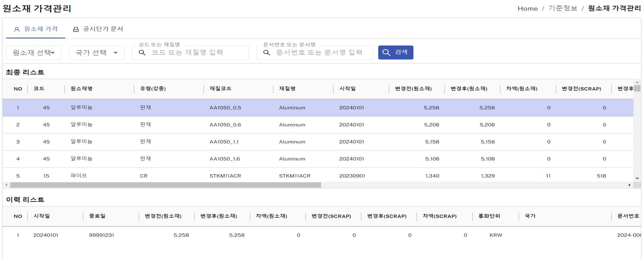The image size is (644, 260).
Task: Click the down arrow of the 최종 리스트 scrollbar
Action: [637, 178]
